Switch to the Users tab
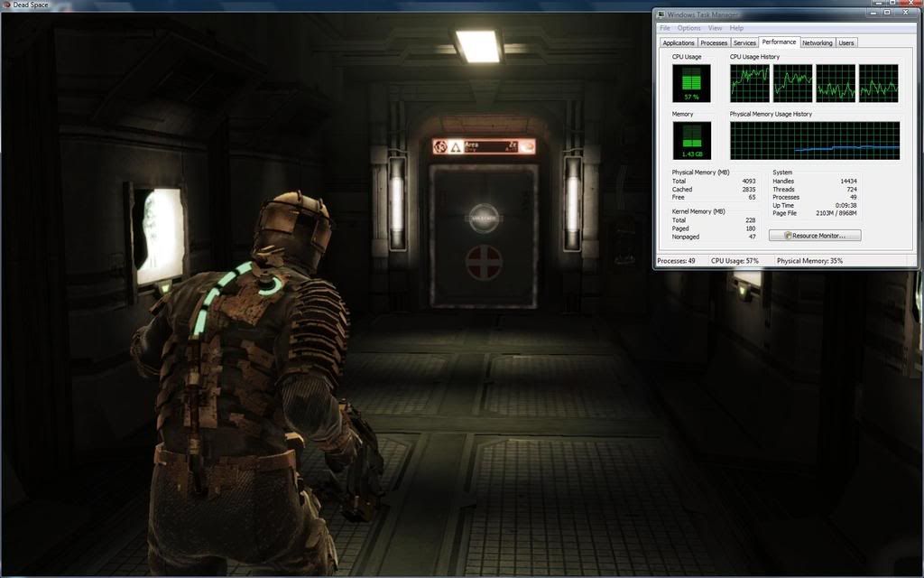Screen dimensions: 924x578 click(846, 43)
